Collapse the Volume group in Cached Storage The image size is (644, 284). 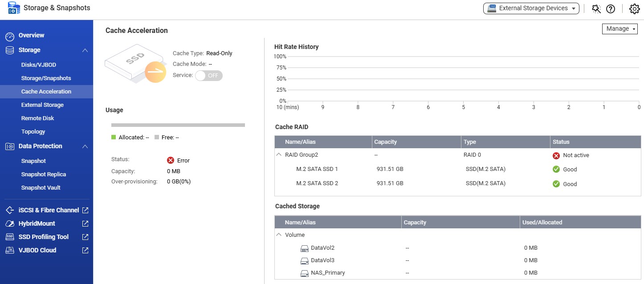click(x=279, y=235)
